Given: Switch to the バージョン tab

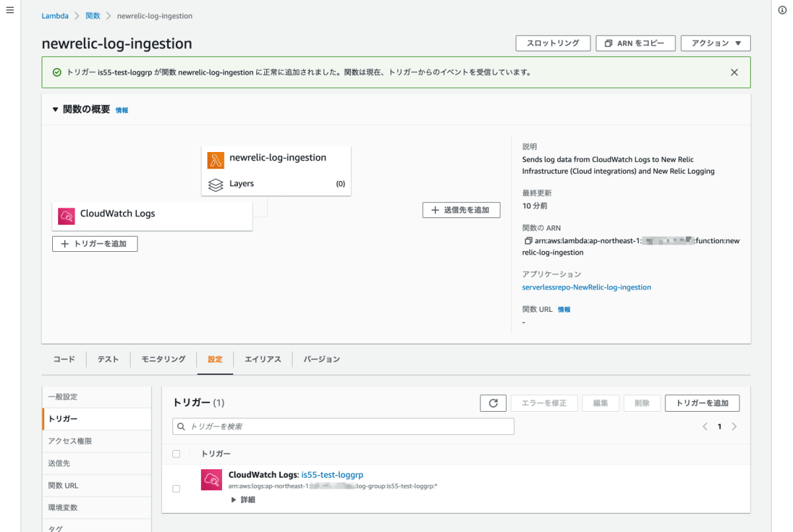Looking at the screenshot, I should (322, 360).
